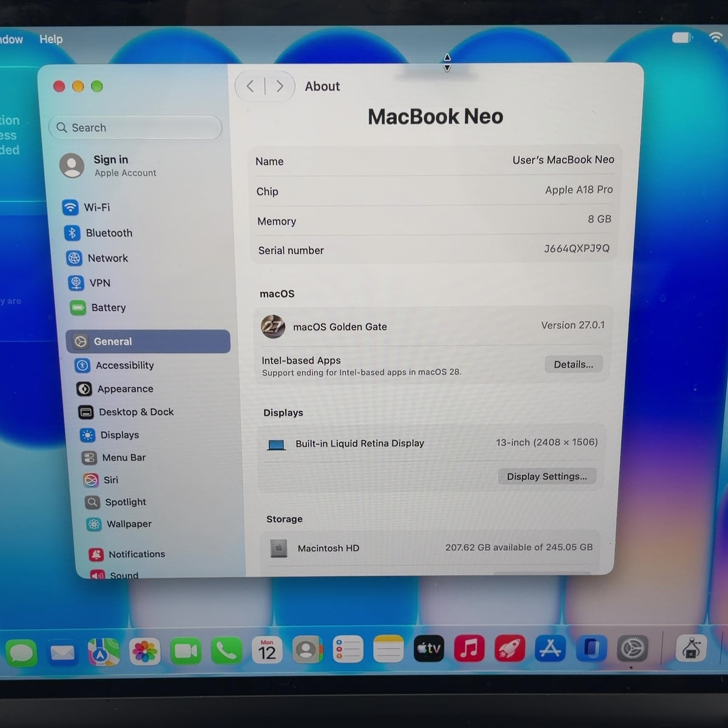Open Wi-Fi settings in sidebar
The height and width of the screenshot is (728, 728).
click(x=87, y=207)
